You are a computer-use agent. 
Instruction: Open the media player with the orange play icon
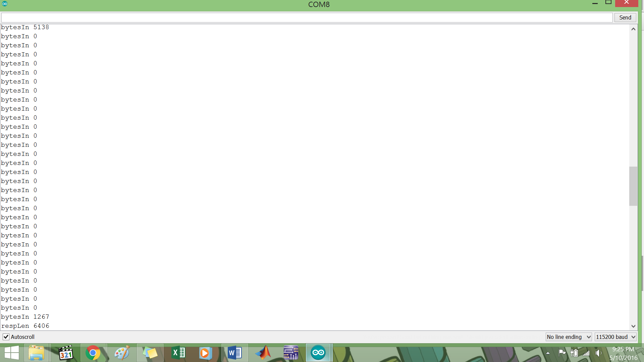coord(205,353)
